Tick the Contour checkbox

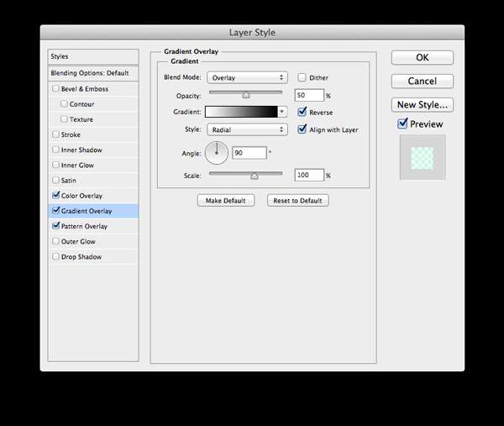(64, 103)
